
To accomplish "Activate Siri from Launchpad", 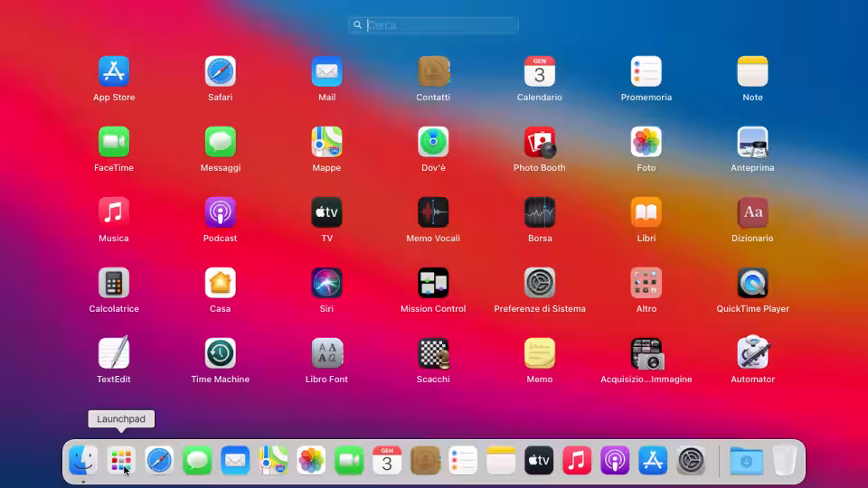I will coord(326,283).
